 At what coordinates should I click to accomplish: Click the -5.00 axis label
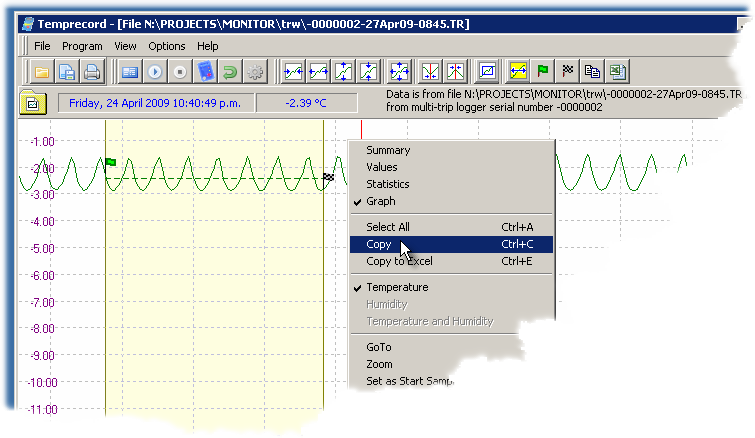42,249
